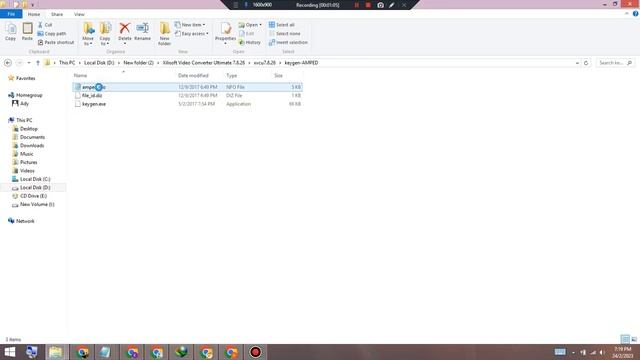Open CD Drive (E:) in navigation pane
Image resolution: width=640 pixels, height=360 pixels.
pyautogui.click(x=33, y=196)
